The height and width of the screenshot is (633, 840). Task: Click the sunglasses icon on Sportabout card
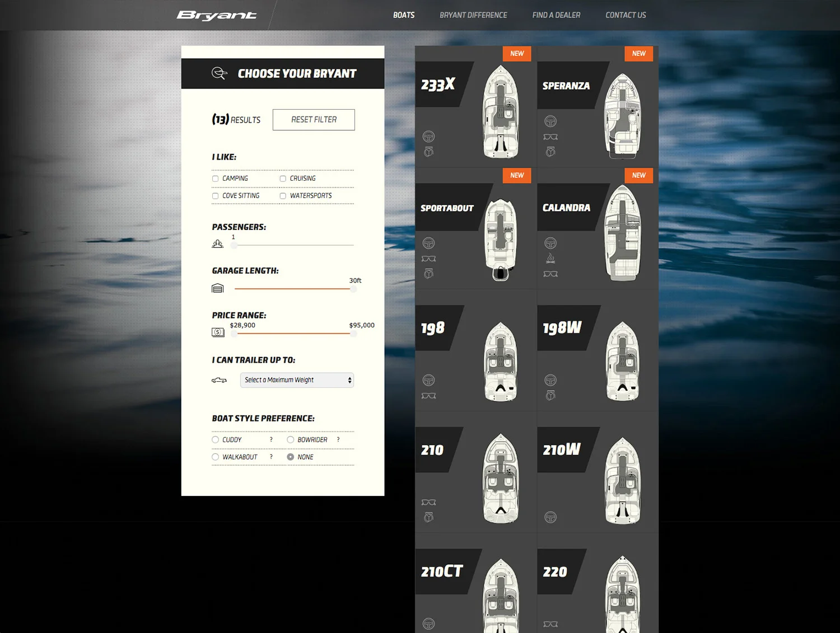tap(428, 259)
